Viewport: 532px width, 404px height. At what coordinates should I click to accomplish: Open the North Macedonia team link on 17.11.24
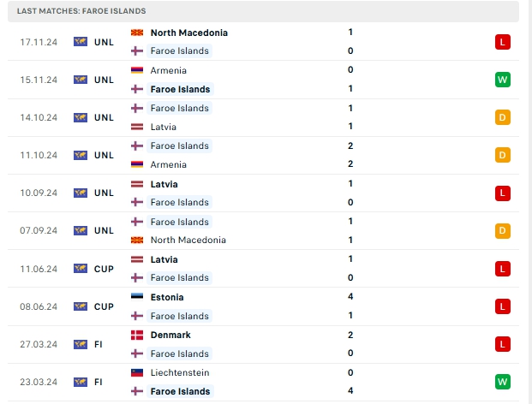click(x=189, y=33)
